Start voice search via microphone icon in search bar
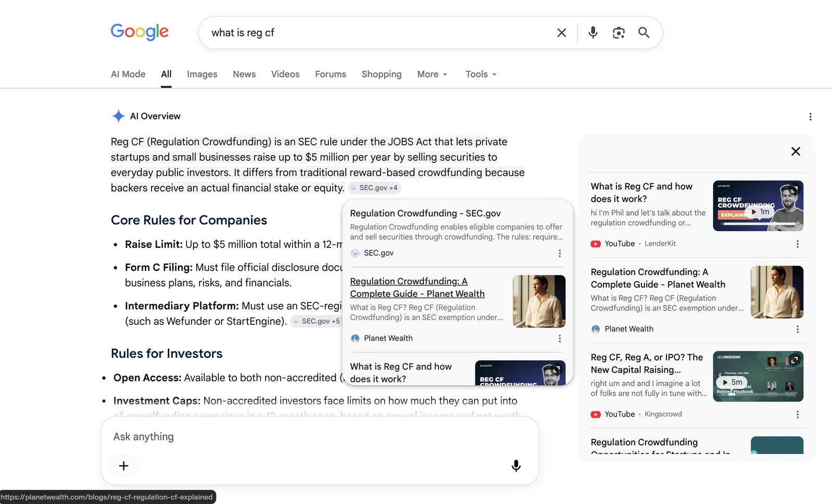This screenshot has width=833, height=504. [593, 33]
